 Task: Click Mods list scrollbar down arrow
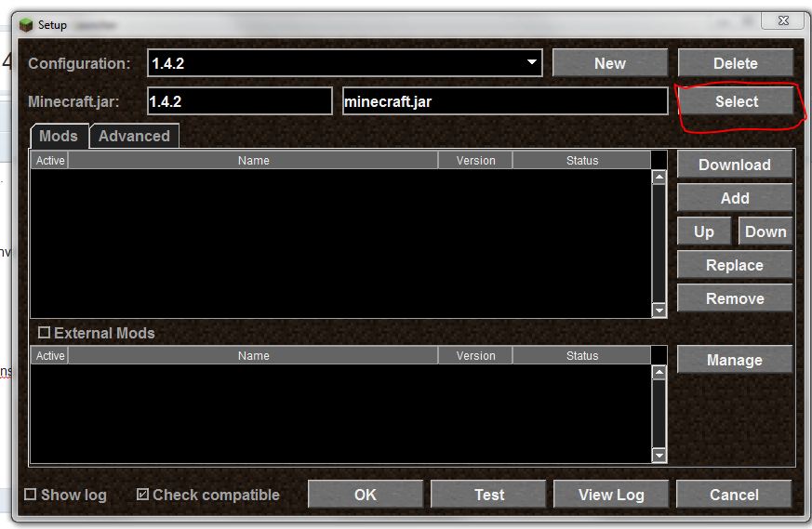(x=659, y=310)
